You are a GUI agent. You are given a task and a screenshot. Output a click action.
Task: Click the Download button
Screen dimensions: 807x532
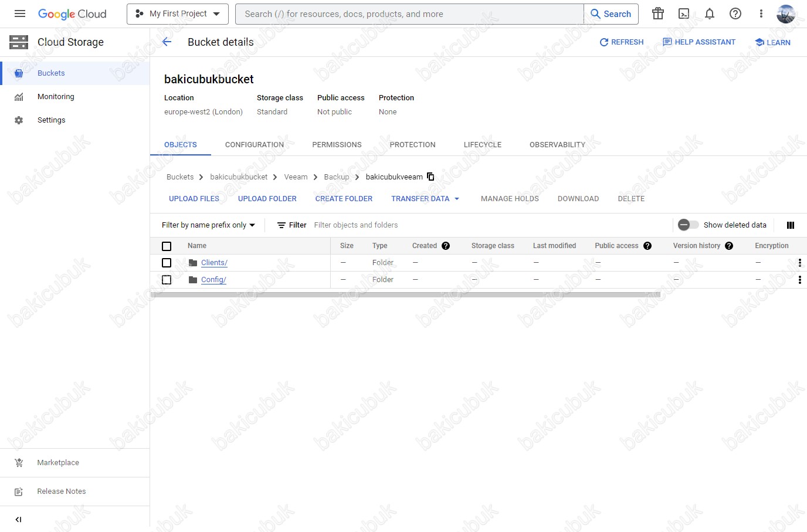click(578, 199)
